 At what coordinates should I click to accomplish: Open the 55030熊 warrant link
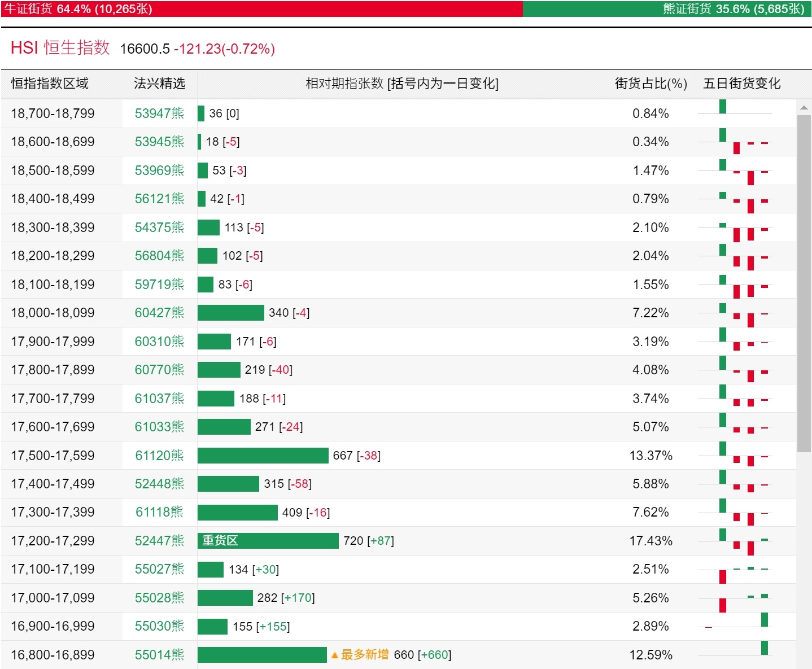click(159, 626)
